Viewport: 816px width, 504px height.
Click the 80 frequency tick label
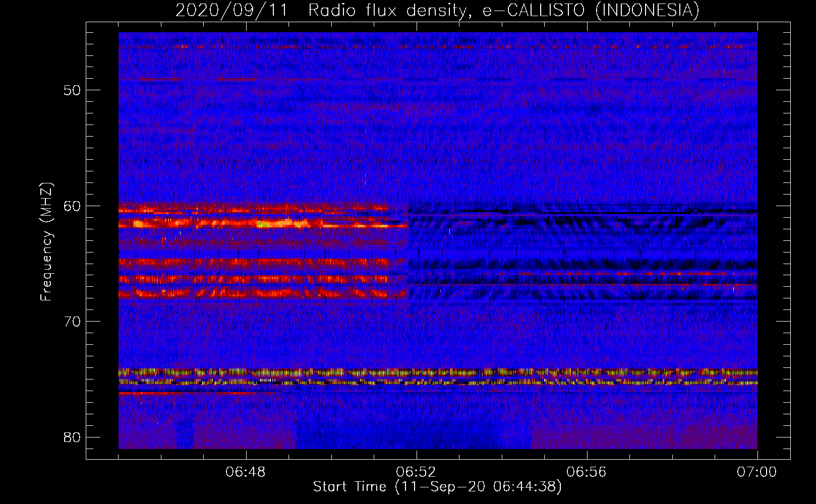tap(72, 437)
